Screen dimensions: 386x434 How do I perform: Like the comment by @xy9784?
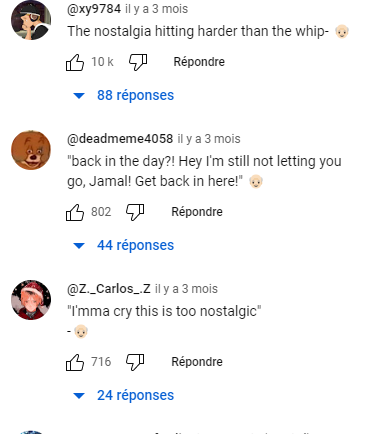[x=75, y=62]
